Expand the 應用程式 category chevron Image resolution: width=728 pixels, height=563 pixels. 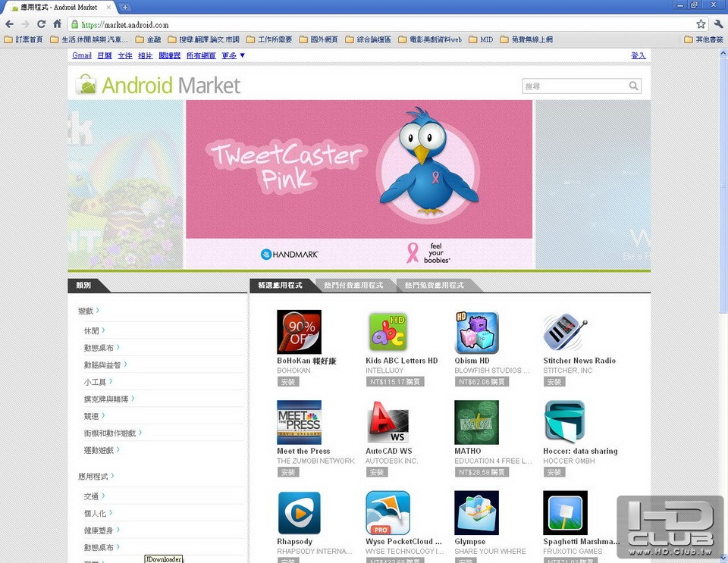pyautogui.click(x=112, y=476)
